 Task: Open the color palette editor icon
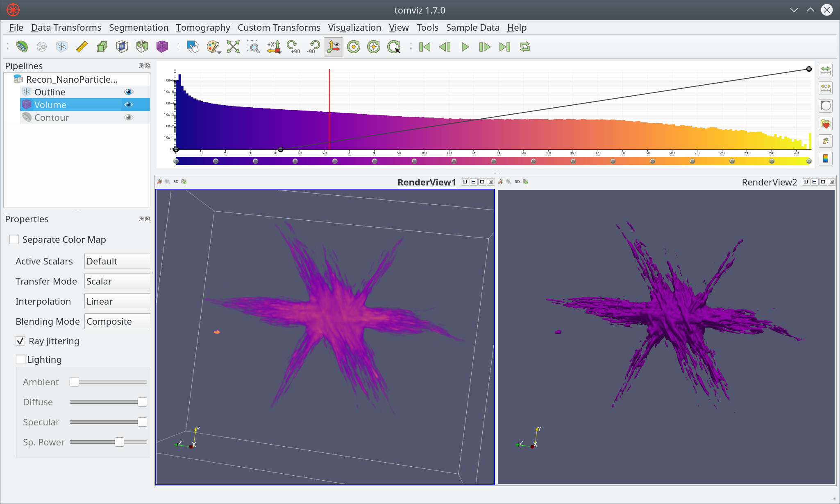213,47
